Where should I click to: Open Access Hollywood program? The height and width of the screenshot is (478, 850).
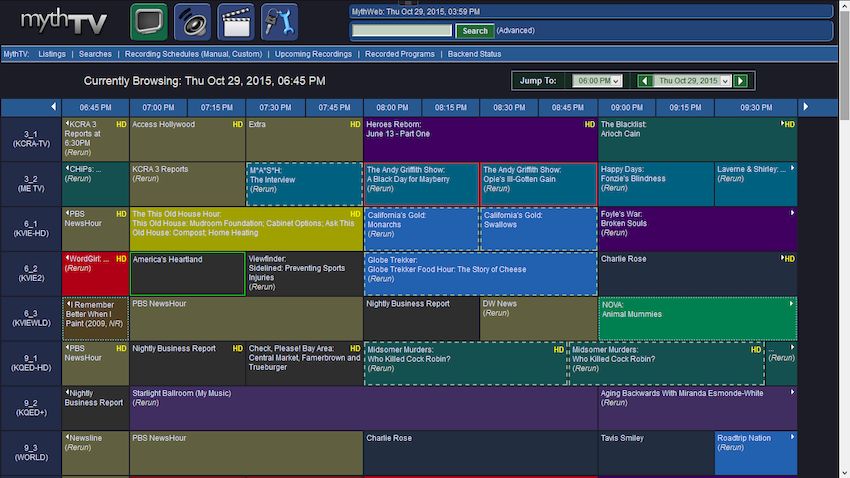click(187, 139)
